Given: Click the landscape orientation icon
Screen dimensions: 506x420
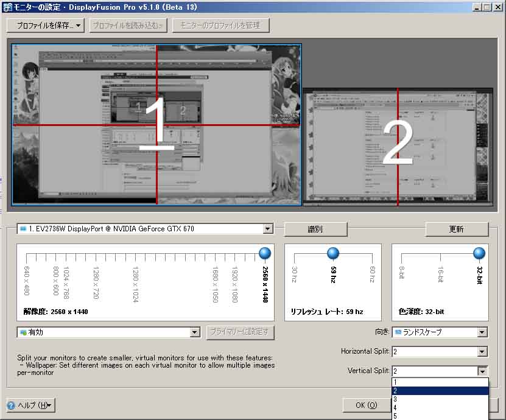Looking at the screenshot, I should (399, 332).
